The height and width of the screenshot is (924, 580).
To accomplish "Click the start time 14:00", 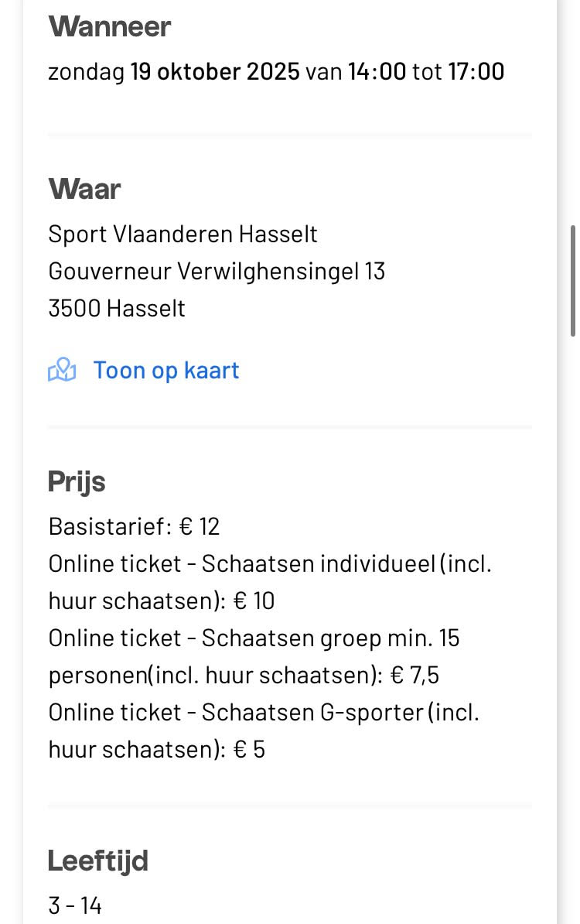I will (377, 72).
